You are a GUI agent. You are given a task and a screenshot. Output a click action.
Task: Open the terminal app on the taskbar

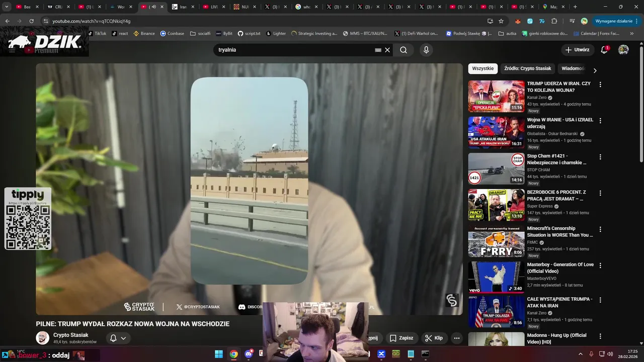pyautogui.click(x=425, y=354)
